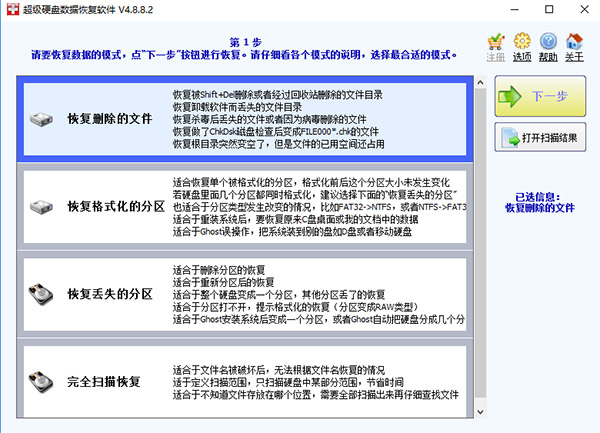Select 完全扫描恢复 mode title
The height and width of the screenshot is (433, 600).
[x=104, y=382]
